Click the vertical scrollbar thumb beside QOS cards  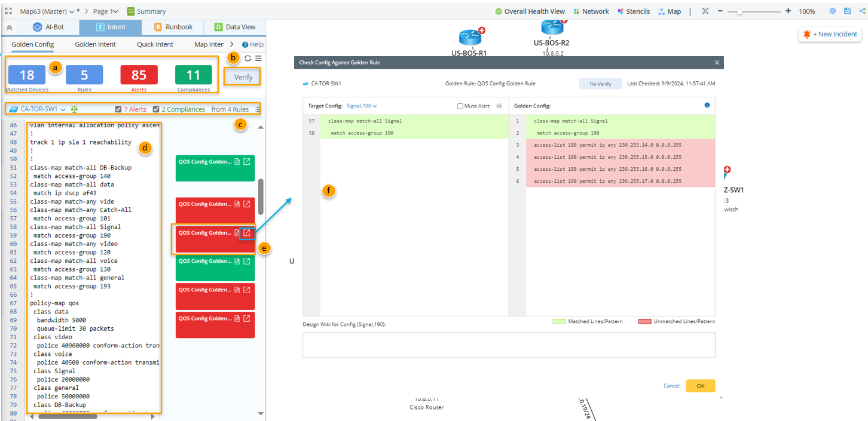click(261, 196)
